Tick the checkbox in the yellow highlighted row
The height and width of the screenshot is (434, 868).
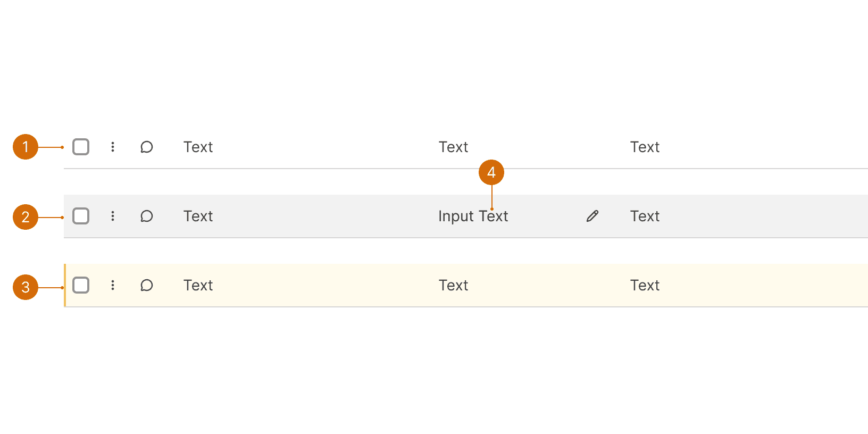[81, 285]
